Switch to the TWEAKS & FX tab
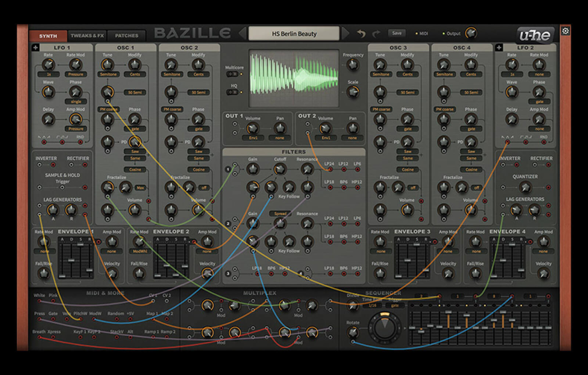This screenshot has width=588, height=375. click(x=87, y=36)
